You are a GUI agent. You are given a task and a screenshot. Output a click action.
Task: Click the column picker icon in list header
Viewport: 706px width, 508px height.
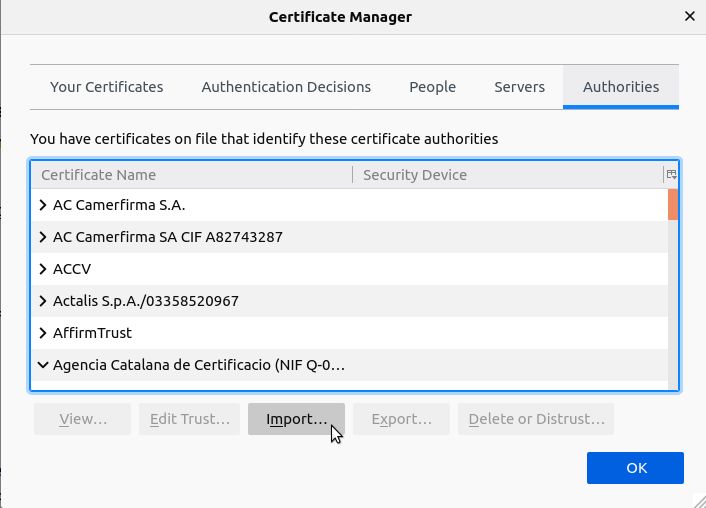pos(671,174)
